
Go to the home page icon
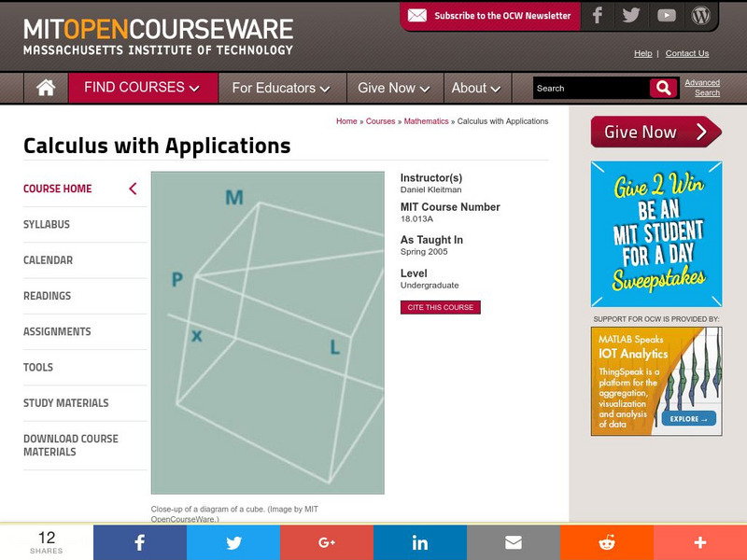[x=46, y=88]
